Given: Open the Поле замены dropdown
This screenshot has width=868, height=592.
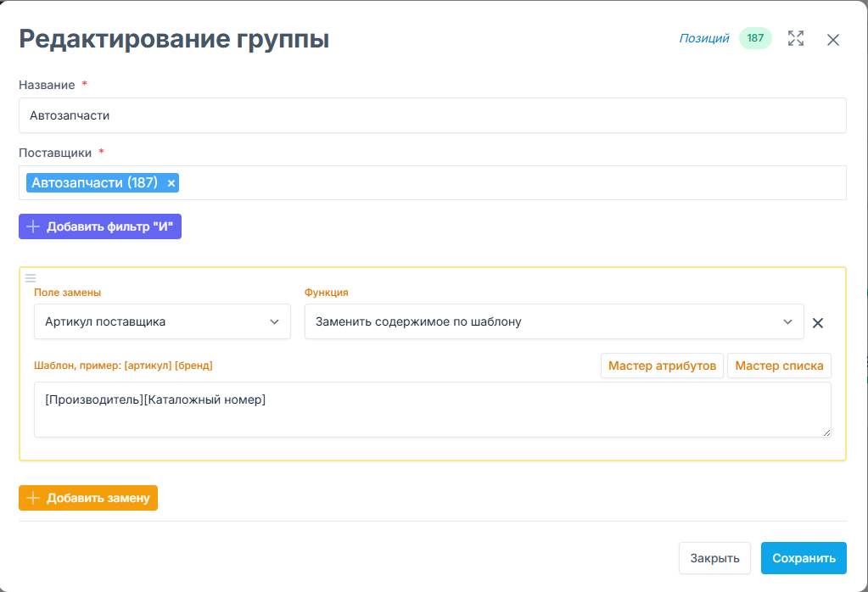Looking at the screenshot, I should [x=162, y=322].
